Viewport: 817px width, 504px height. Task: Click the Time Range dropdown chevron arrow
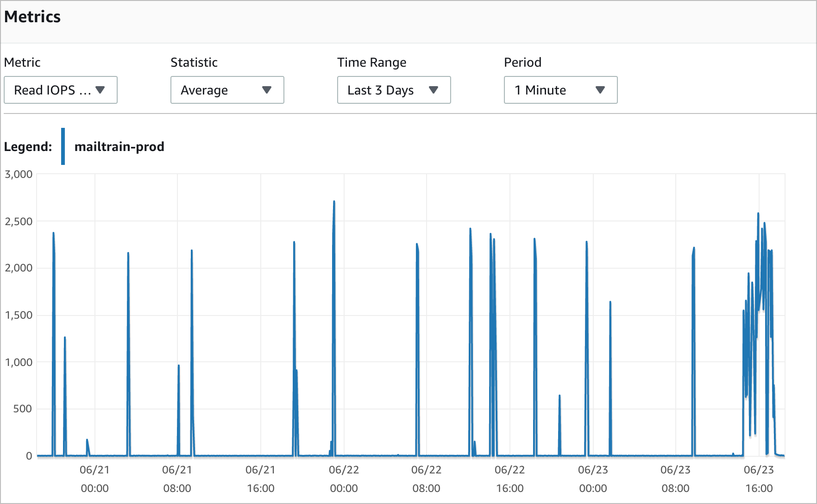pyautogui.click(x=434, y=90)
